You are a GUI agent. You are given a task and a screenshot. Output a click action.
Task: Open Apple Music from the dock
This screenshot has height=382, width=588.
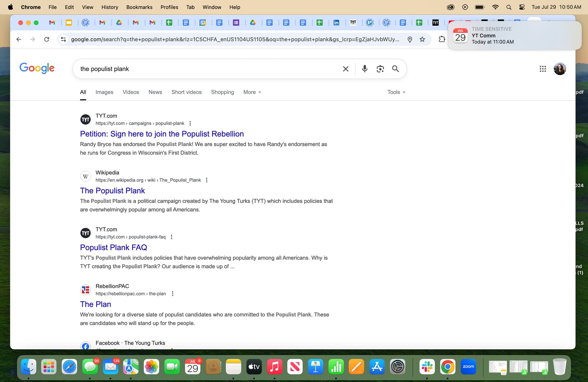pyautogui.click(x=274, y=367)
